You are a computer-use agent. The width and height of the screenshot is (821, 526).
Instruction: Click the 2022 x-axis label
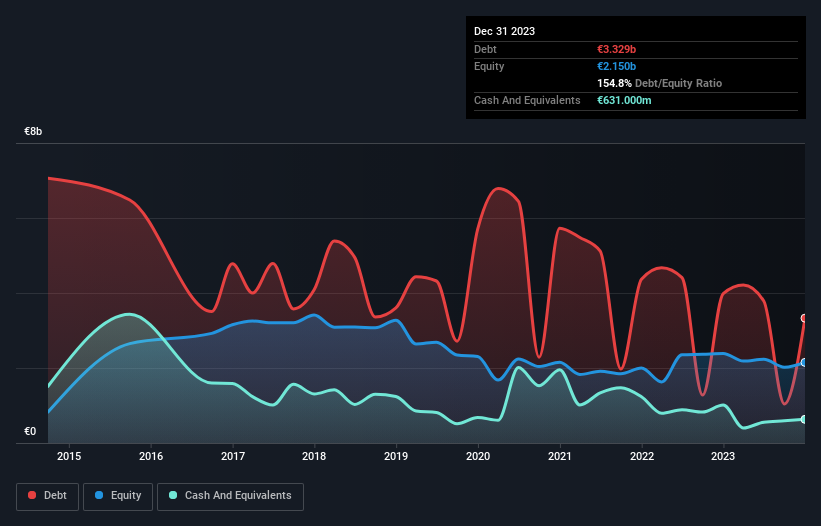[x=642, y=456]
